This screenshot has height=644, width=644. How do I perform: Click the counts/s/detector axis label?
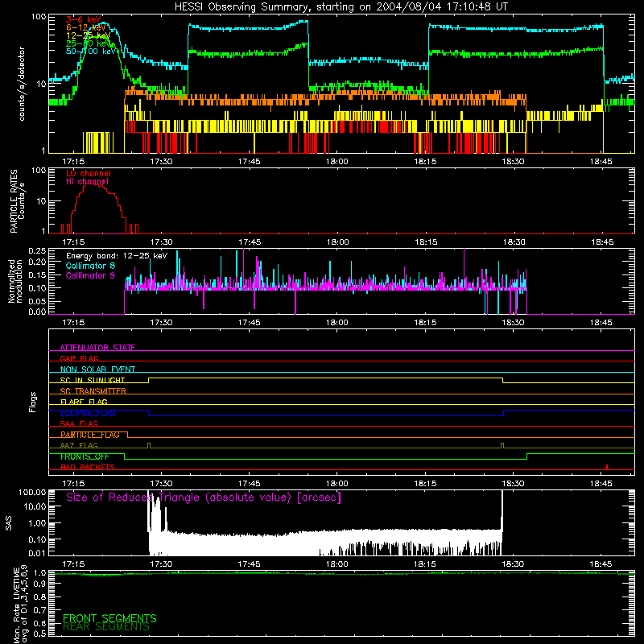pyautogui.click(x=22, y=84)
